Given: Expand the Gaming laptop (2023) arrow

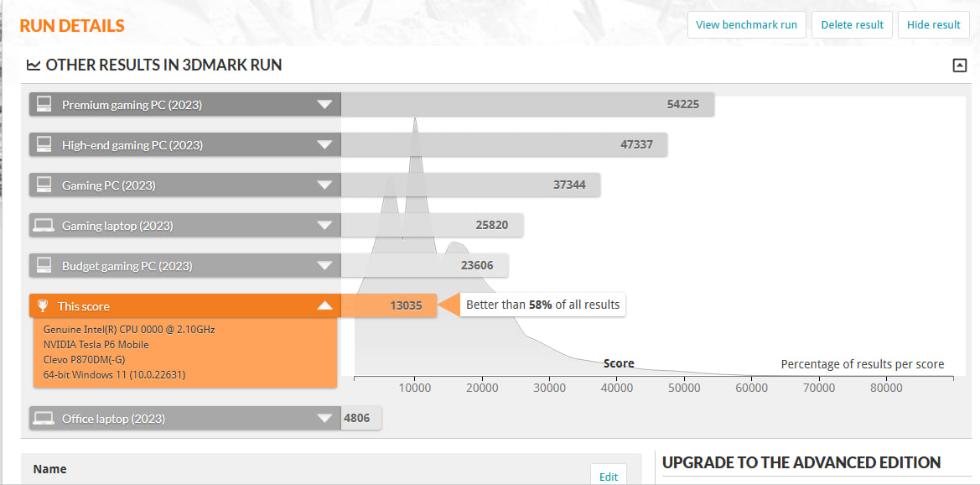Looking at the screenshot, I should [x=324, y=226].
